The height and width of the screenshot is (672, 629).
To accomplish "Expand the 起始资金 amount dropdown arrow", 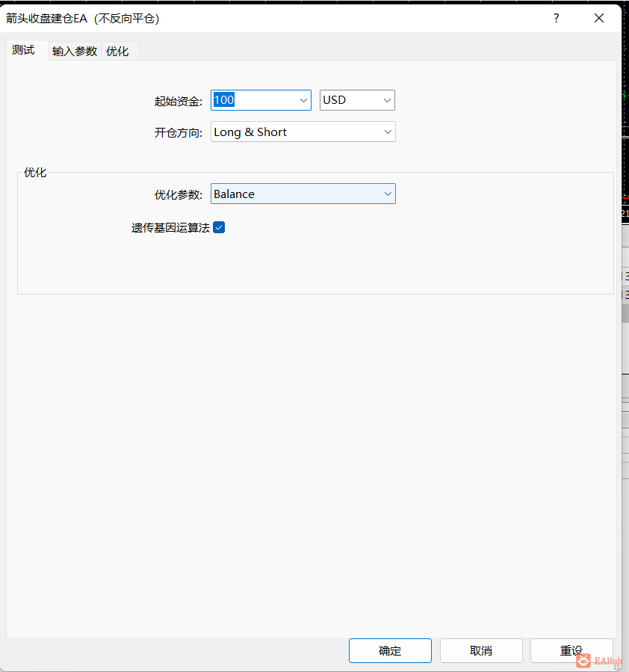I will point(303,100).
